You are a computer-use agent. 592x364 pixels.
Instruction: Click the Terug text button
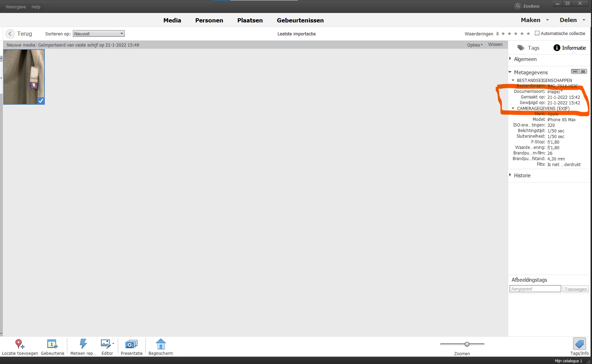pyautogui.click(x=25, y=34)
